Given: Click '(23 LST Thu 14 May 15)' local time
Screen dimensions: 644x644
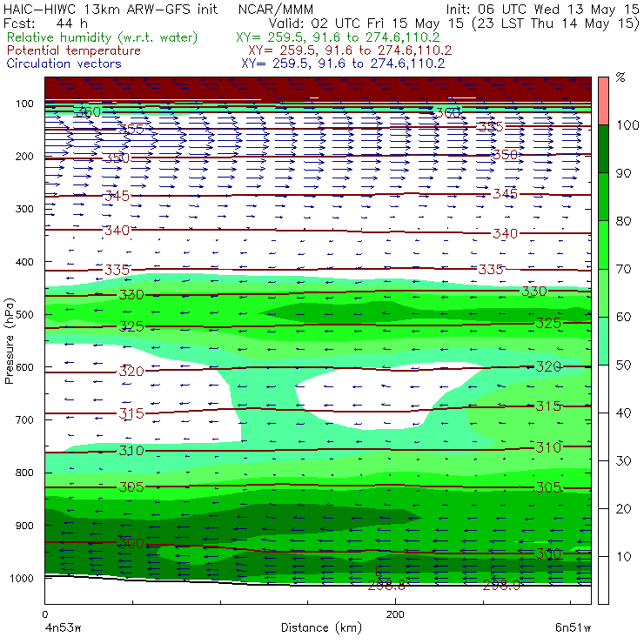Looking at the screenshot, I should 556,23.
